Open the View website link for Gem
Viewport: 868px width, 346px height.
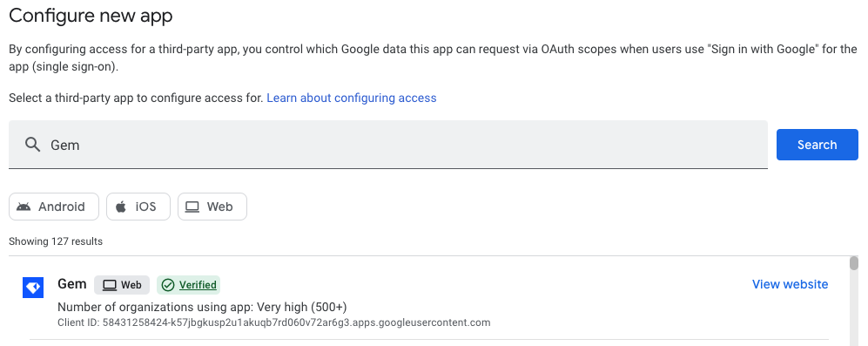790,284
